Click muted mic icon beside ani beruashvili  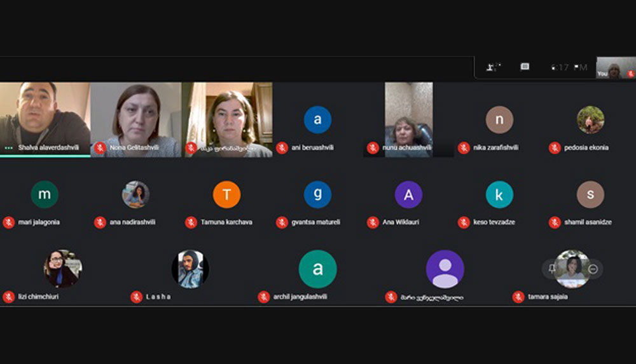tap(282, 148)
